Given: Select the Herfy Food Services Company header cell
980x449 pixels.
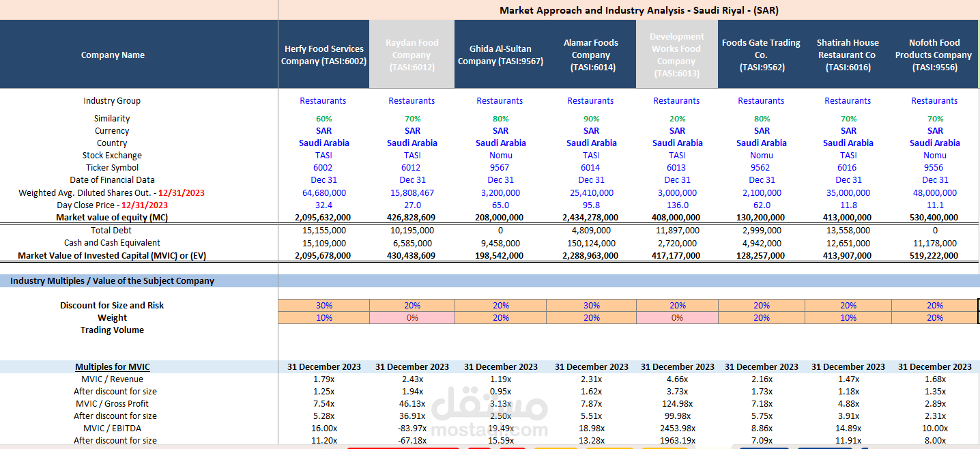Looking at the screenshot, I should coord(323,55).
